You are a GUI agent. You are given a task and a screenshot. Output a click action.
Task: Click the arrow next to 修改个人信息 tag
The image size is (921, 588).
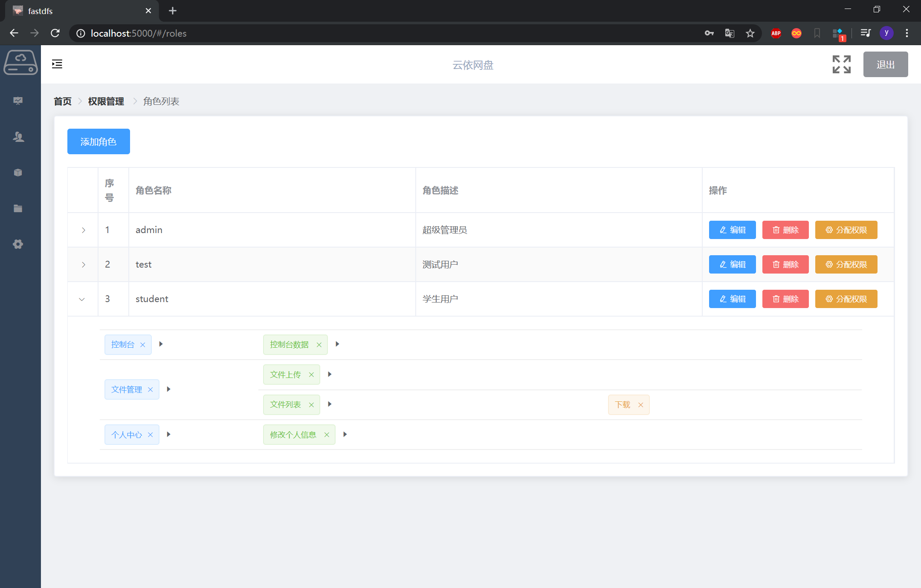pos(345,434)
